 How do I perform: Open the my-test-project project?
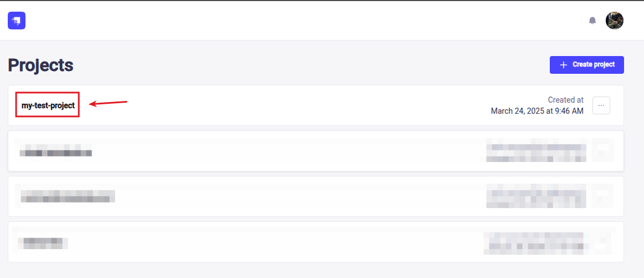coord(48,105)
